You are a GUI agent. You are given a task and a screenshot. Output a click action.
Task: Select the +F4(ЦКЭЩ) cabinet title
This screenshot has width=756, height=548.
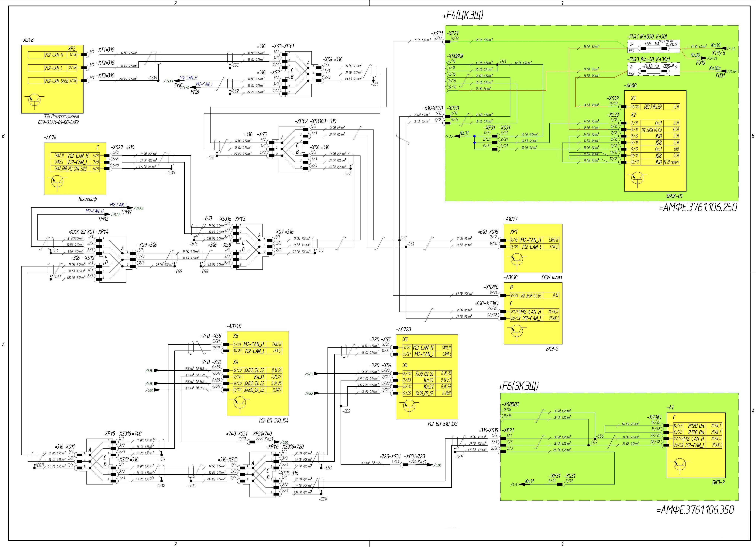[463, 16]
